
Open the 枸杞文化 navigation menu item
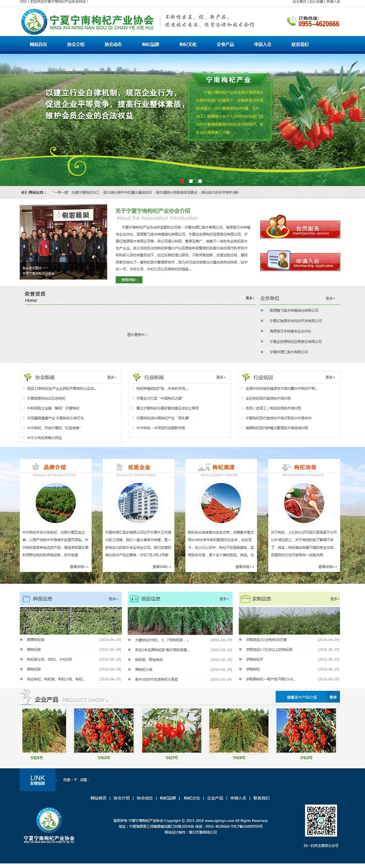(188, 44)
